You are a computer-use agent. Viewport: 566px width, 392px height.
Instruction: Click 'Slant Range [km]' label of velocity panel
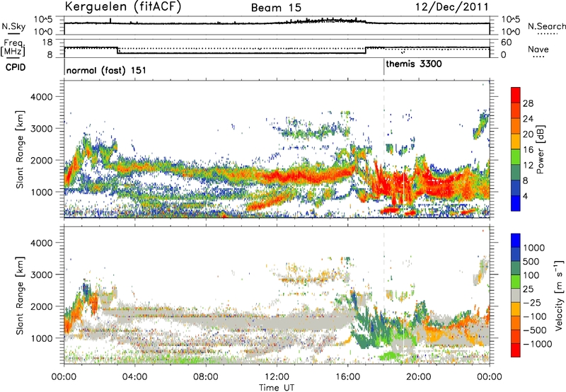click(20, 295)
